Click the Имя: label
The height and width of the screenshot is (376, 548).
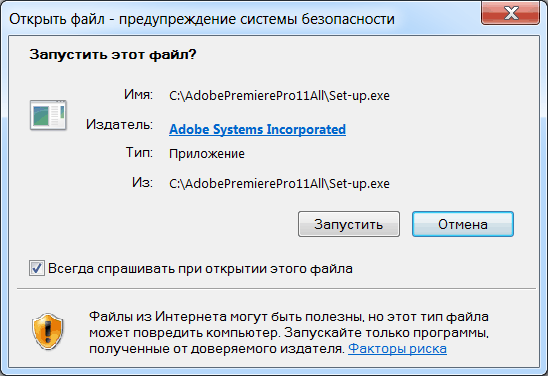[138, 94]
